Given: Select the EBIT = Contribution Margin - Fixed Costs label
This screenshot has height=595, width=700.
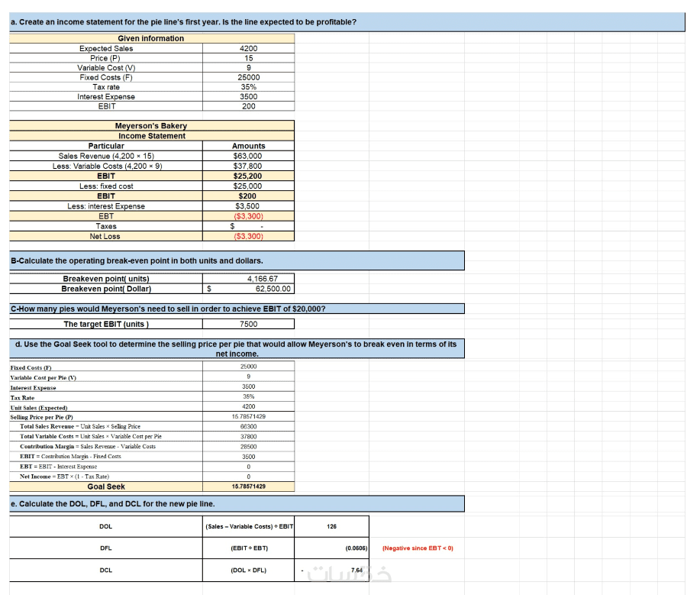Looking at the screenshot, I should (106, 457).
